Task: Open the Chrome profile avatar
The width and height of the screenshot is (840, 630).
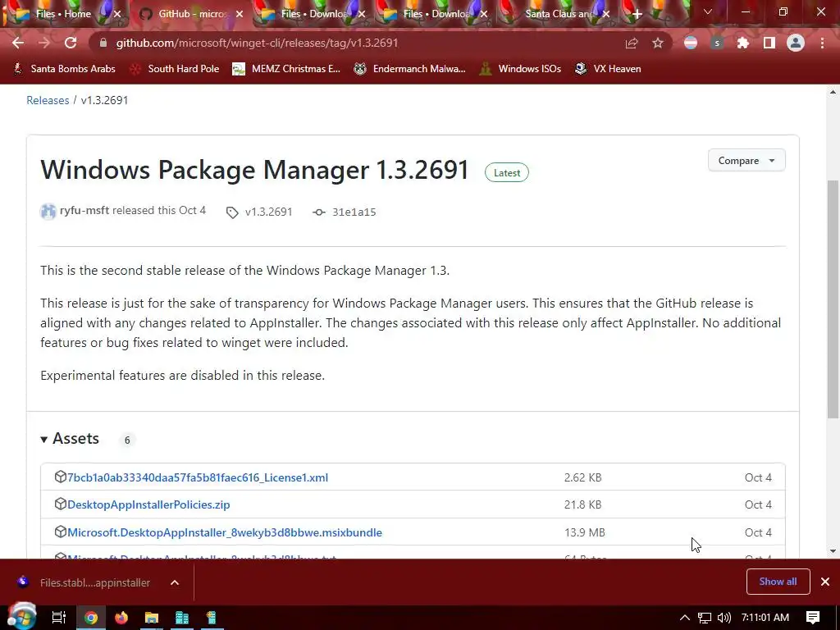Action: pos(796,43)
